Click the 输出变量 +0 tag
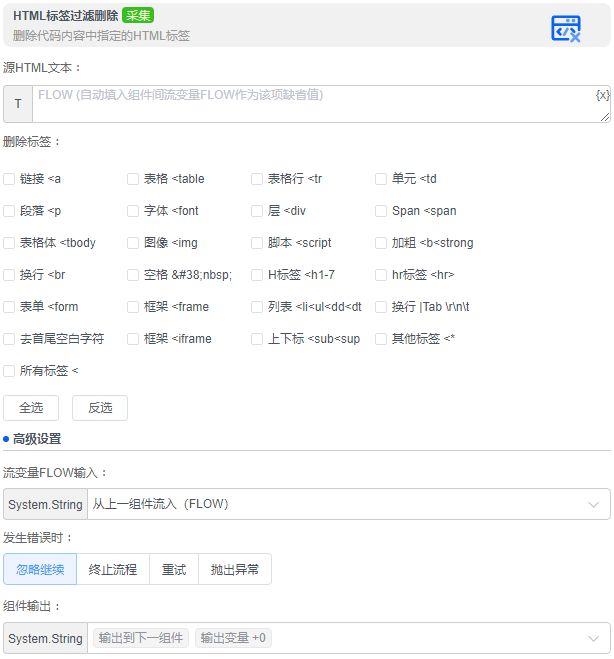Viewport: 614px width, 659px height. pyautogui.click(x=233, y=638)
